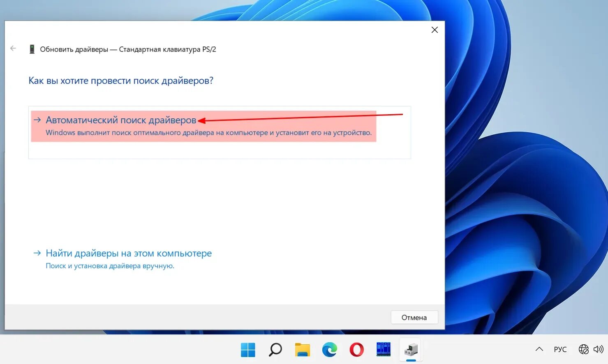Open Microsoft Edge from taskbar
Screen dimensions: 608x364
[x=329, y=350]
